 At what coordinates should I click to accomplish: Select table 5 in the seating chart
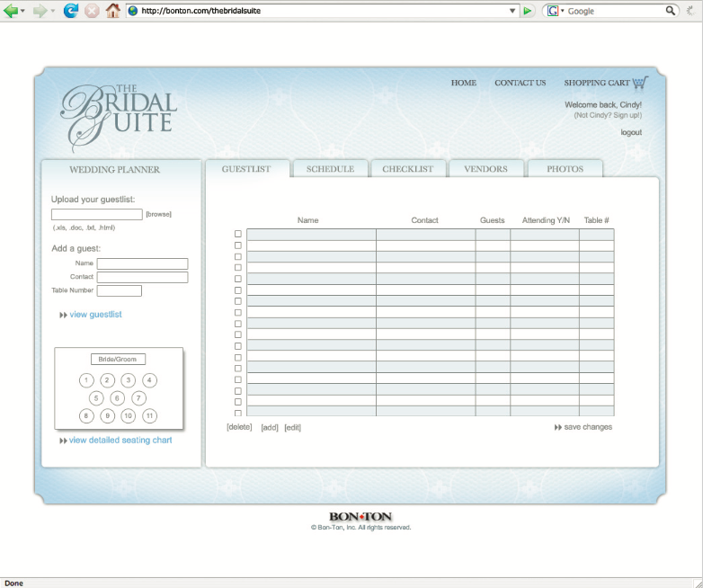96,397
